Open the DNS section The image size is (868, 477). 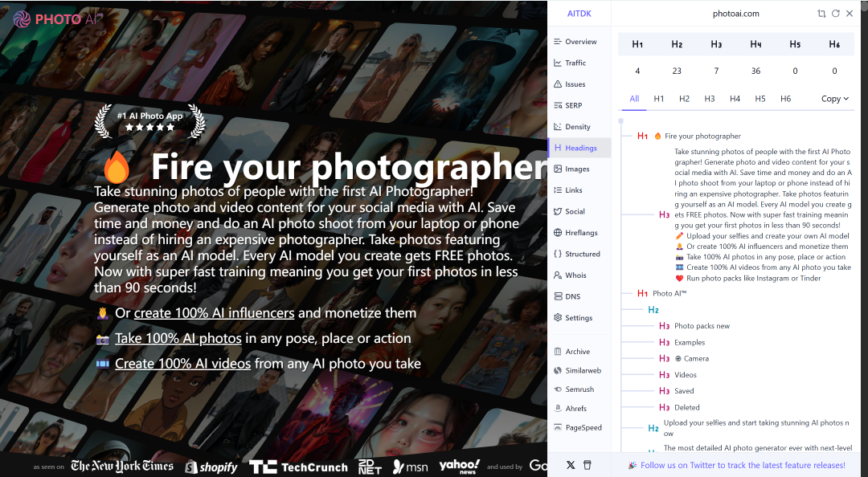pos(567,296)
